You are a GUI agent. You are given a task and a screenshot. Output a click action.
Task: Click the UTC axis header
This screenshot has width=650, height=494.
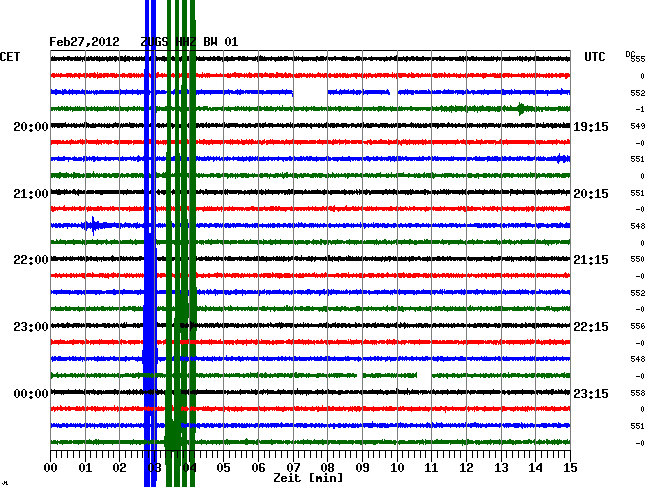click(x=594, y=57)
